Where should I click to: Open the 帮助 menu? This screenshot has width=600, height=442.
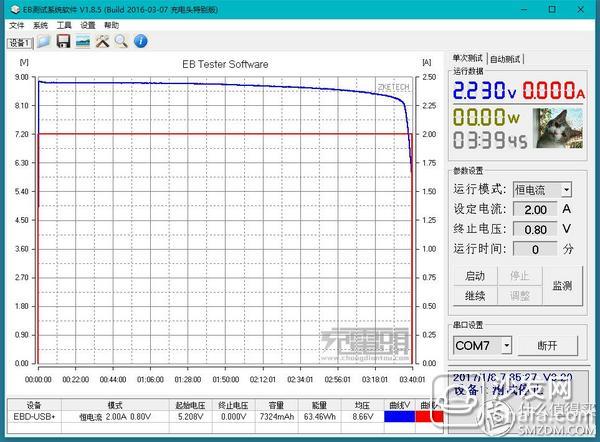(x=111, y=25)
